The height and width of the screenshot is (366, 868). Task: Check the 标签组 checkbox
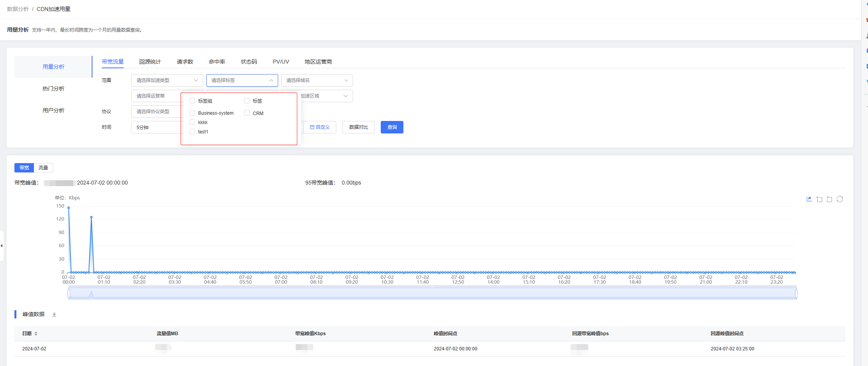click(192, 101)
